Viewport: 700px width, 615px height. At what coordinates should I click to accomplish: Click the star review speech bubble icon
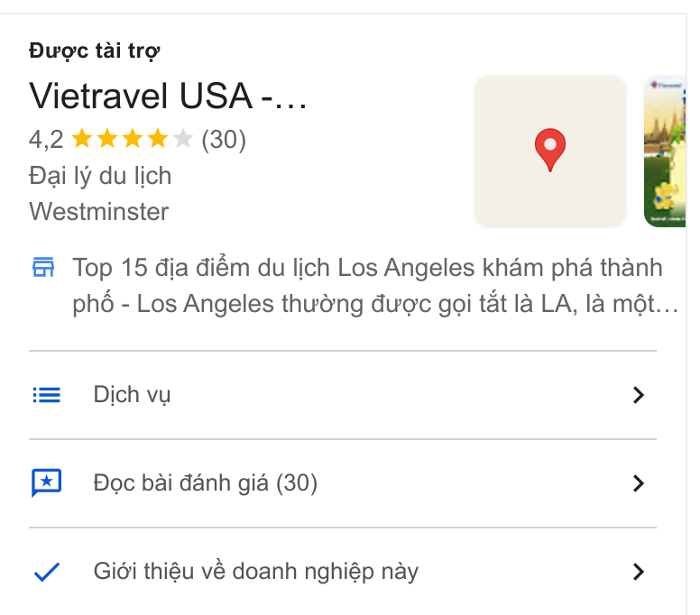(46, 482)
